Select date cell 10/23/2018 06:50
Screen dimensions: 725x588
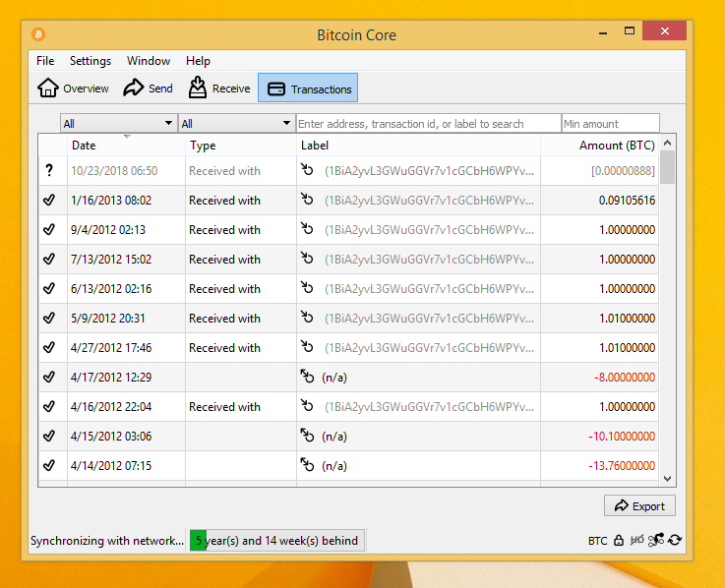click(x=126, y=170)
